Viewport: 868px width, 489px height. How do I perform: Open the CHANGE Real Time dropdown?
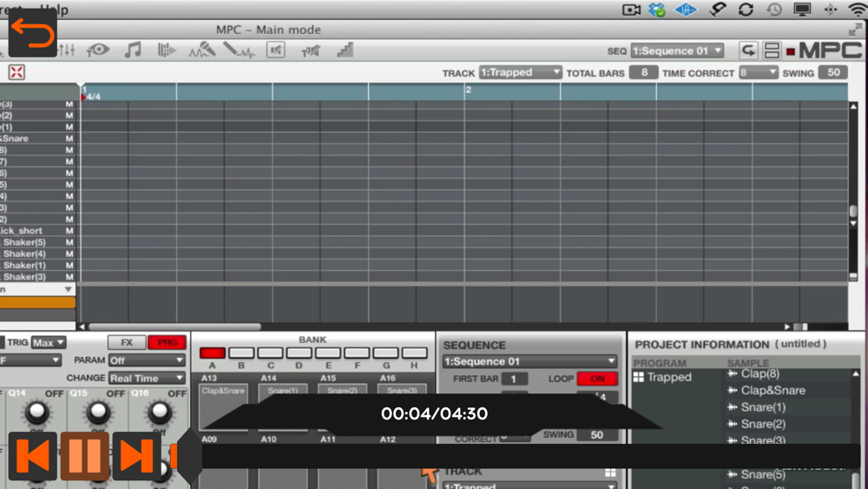pos(146,378)
